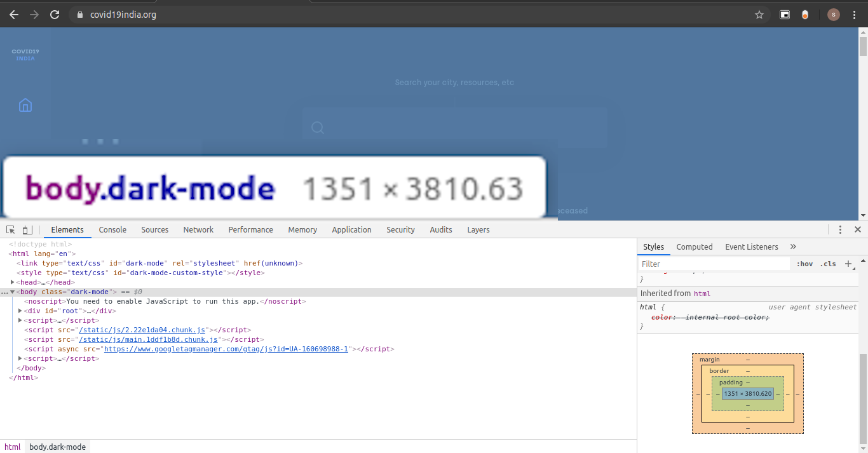Image resolution: width=868 pixels, height=453 pixels.
Task: Open the 2.22e1da04.chunk.js link
Action: (142, 330)
